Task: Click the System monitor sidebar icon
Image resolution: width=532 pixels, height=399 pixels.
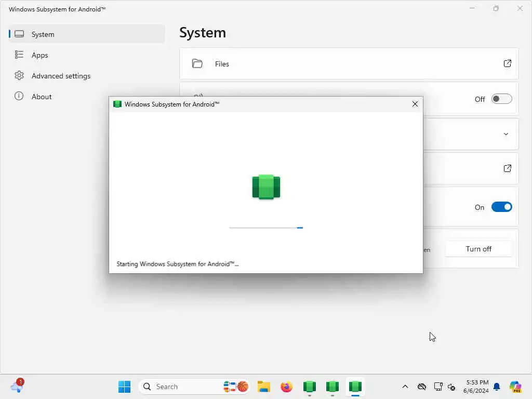Action: pos(19,34)
